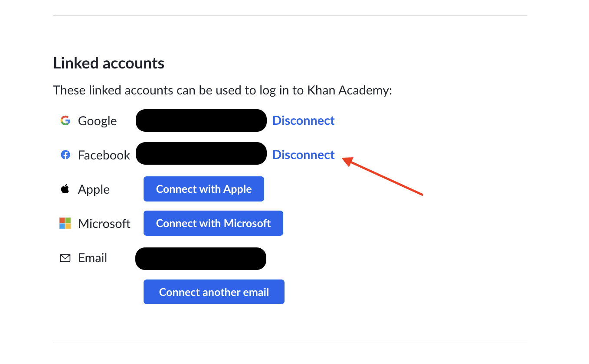Click the Facebook logo icon
589x364 pixels.
coord(65,155)
